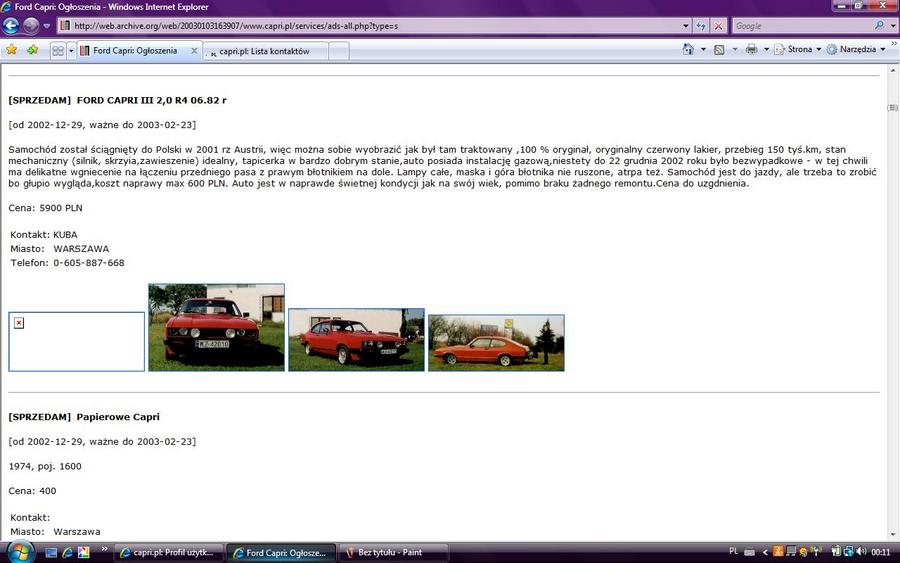Viewport: 900px width, 563px height.
Task: Click the Print icon
Action: 751,49
